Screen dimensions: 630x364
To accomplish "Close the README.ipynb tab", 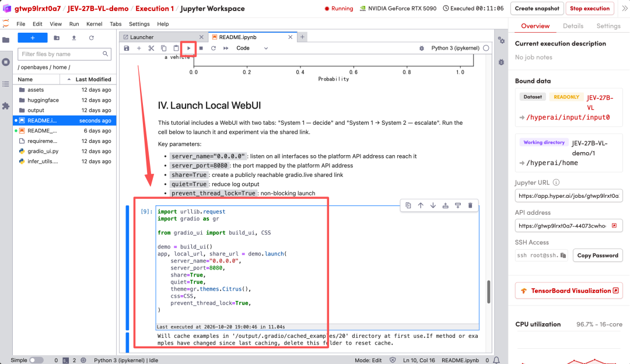I will (290, 37).
